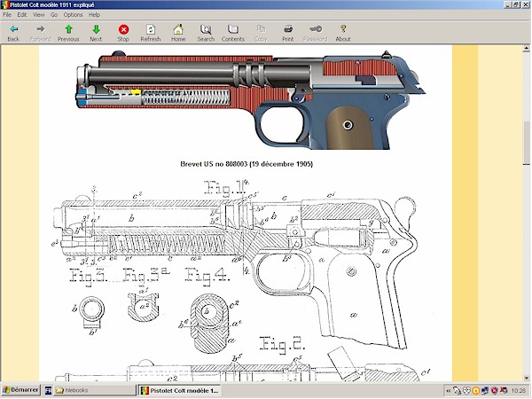
Task: Click the vertical scrollbar thumb
Action: click(x=526, y=143)
